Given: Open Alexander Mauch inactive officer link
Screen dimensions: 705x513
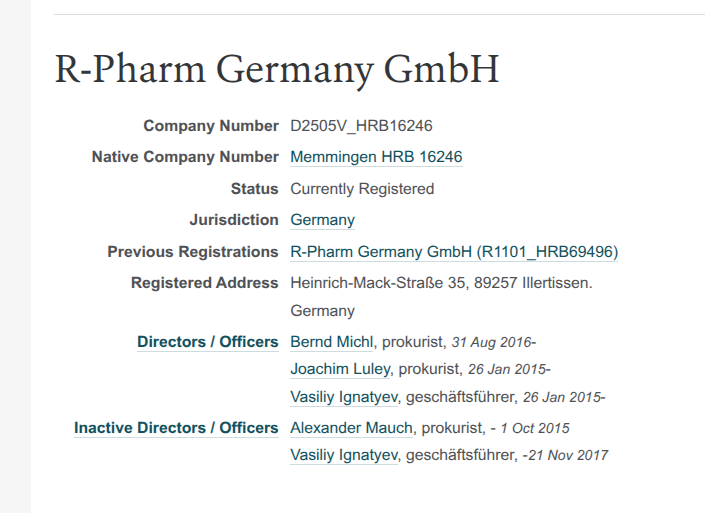Looking at the screenshot, I should 351,428.
